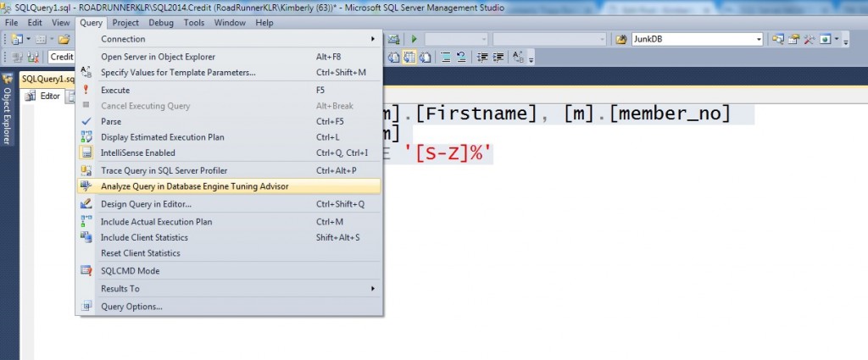Open dropdown arrow next to New Project

point(28,40)
